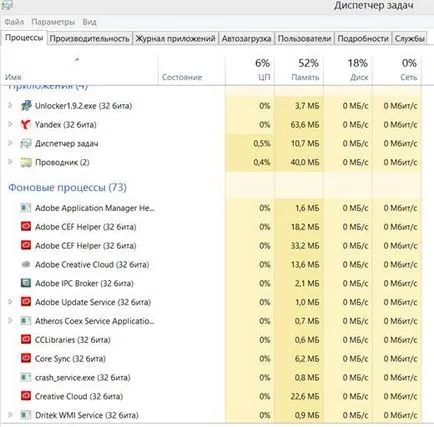Viewport: 434px width, 427px height.
Task: Select the crash_service.exe (32 бита) name
Action: coord(83,378)
